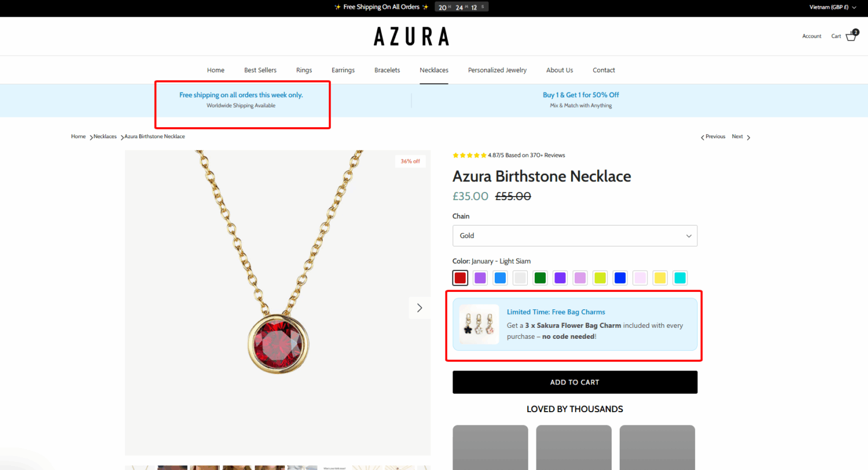Screen dimensions: 868x470
Task: Expand the Chain dropdown showing Gold
Action: click(x=575, y=236)
